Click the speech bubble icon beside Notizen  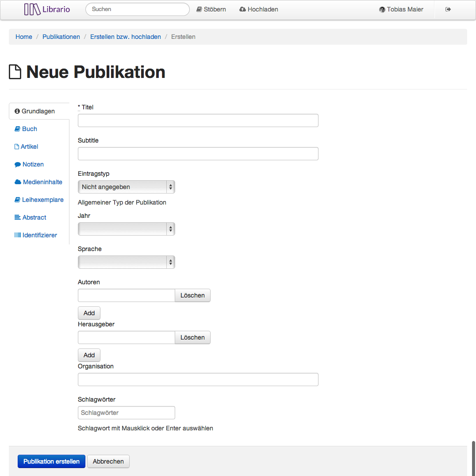(18, 164)
